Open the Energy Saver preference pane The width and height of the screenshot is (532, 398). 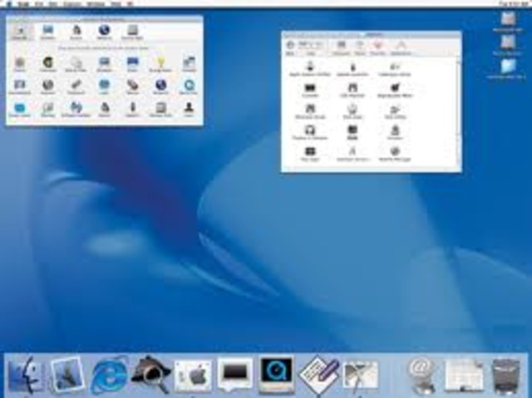pyautogui.click(x=160, y=64)
